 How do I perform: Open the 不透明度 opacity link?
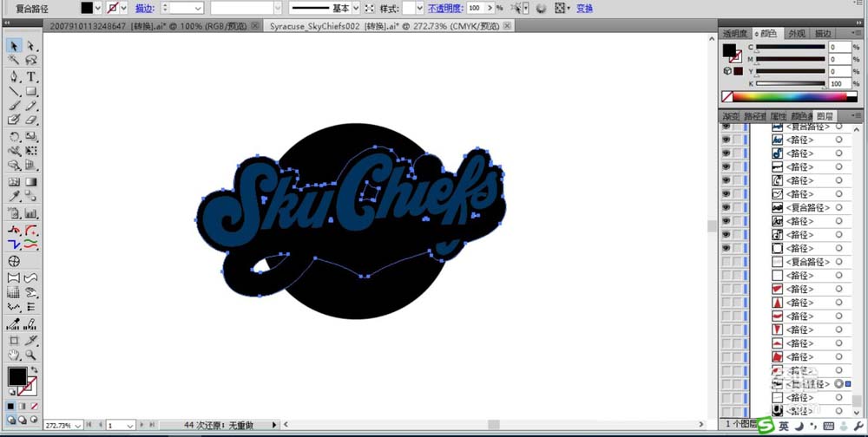pos(445,9)
